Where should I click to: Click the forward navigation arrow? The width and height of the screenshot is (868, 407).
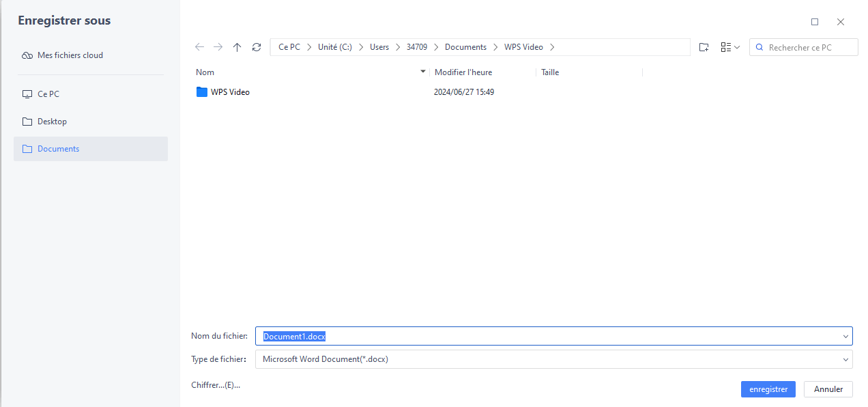(218, 46)
